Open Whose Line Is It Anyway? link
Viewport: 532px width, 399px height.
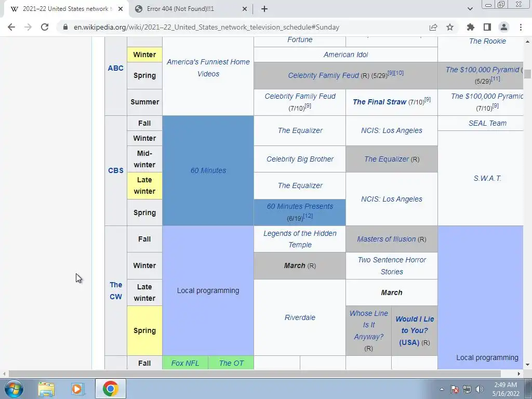pyautogui.click(x=368, y=325)
